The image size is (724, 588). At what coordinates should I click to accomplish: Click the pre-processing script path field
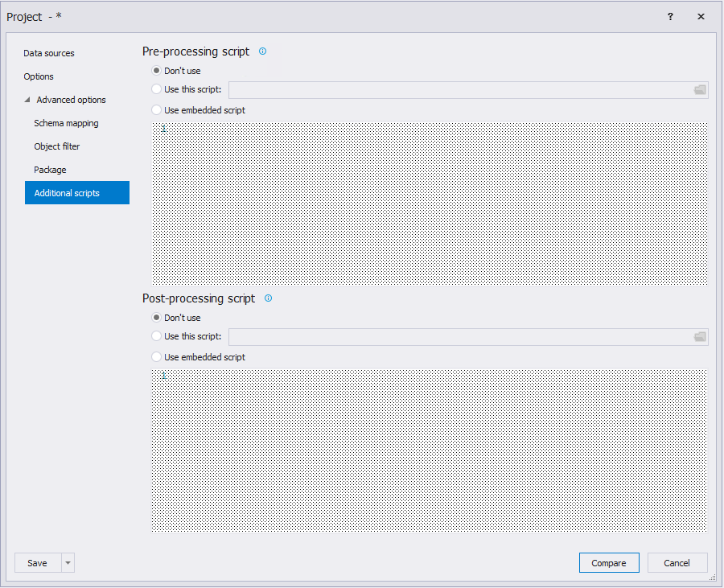tap(459, 90)
